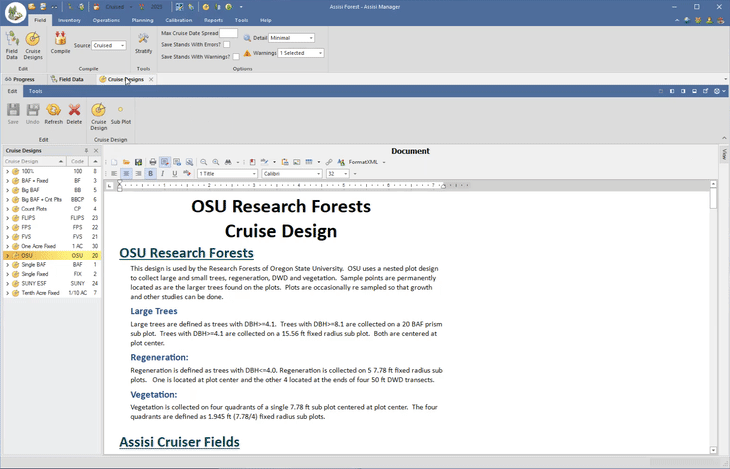Add a new Cruise Design
Image resolution: width=730 pixels, height=469 pixels.
[x=98, y=116]
